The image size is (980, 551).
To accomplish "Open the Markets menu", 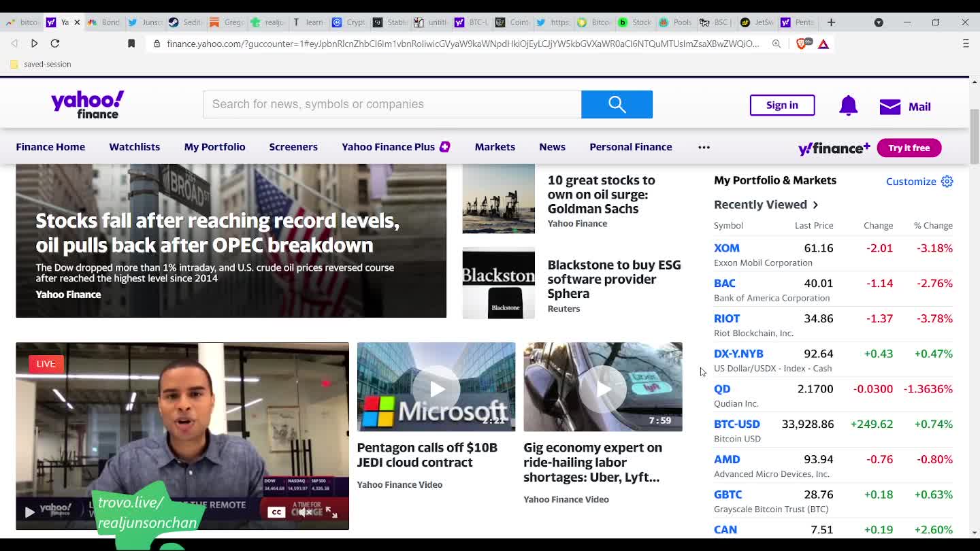I will click(495, 147).
